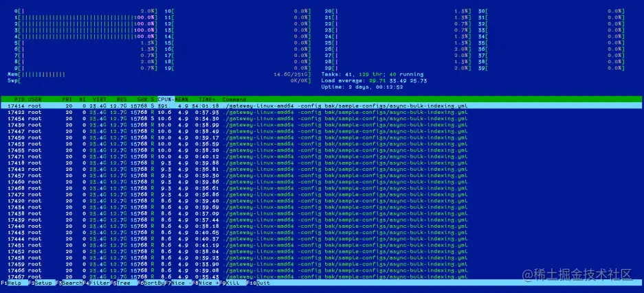
Task: Click the Uptime: 2 days readout
Action: (362, 87)
